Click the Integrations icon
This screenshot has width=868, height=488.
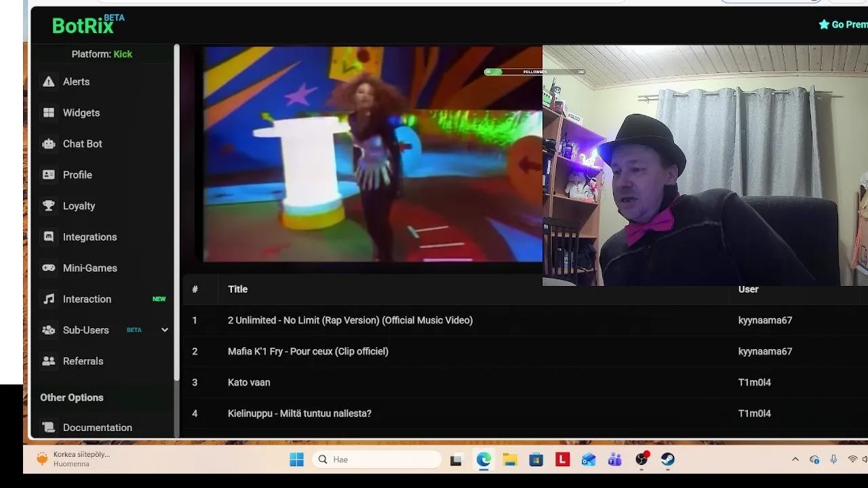pyautogui.click(x=49, y=237)
